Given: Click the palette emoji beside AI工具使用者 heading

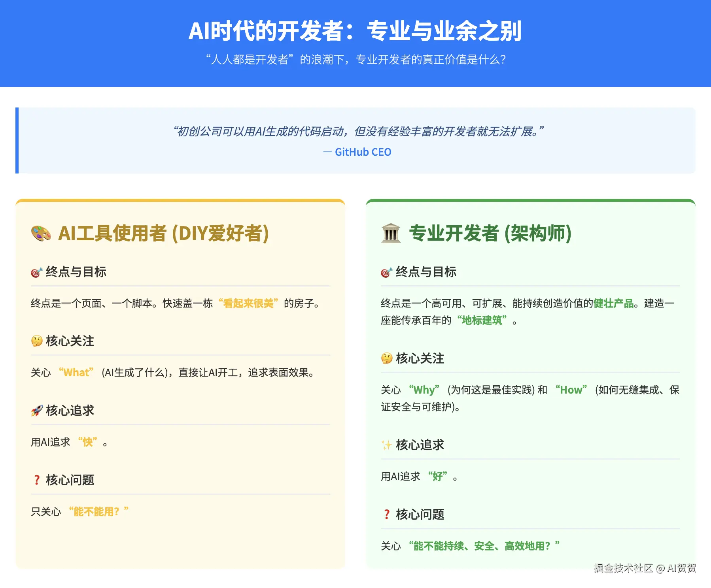Looking at the screenshot, I should click(41, 233).
